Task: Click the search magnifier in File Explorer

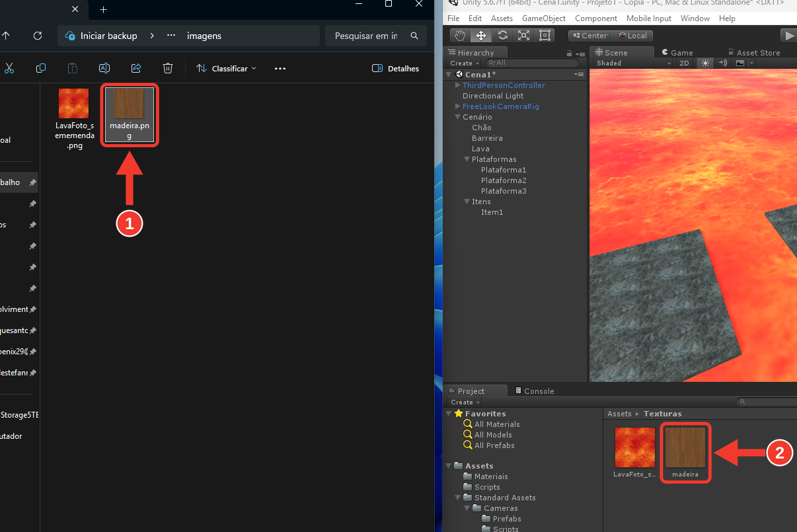Action: point(414,36)
